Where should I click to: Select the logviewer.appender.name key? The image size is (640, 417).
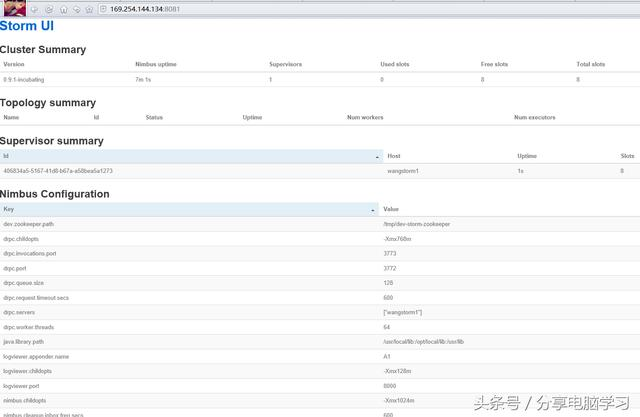tap(36, 356)
